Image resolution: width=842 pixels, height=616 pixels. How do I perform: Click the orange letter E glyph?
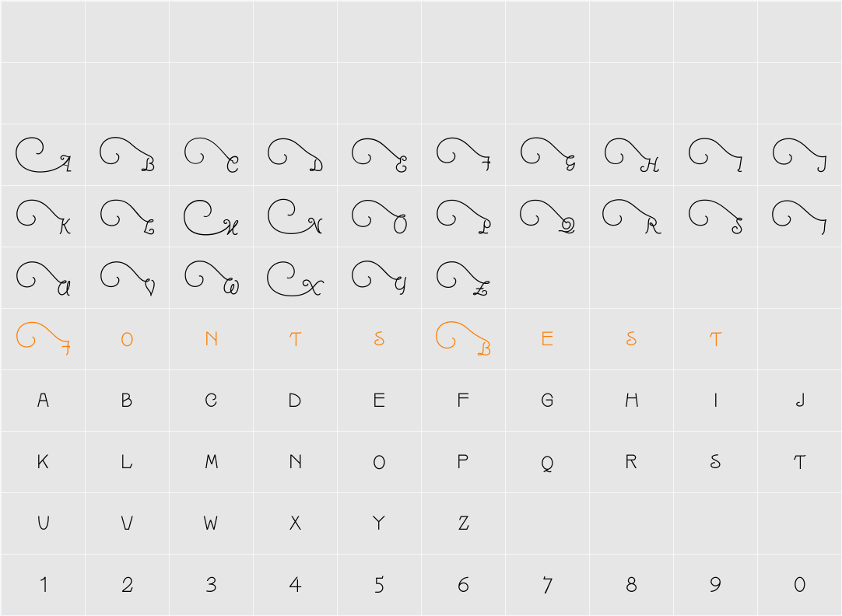pos(547,338)
